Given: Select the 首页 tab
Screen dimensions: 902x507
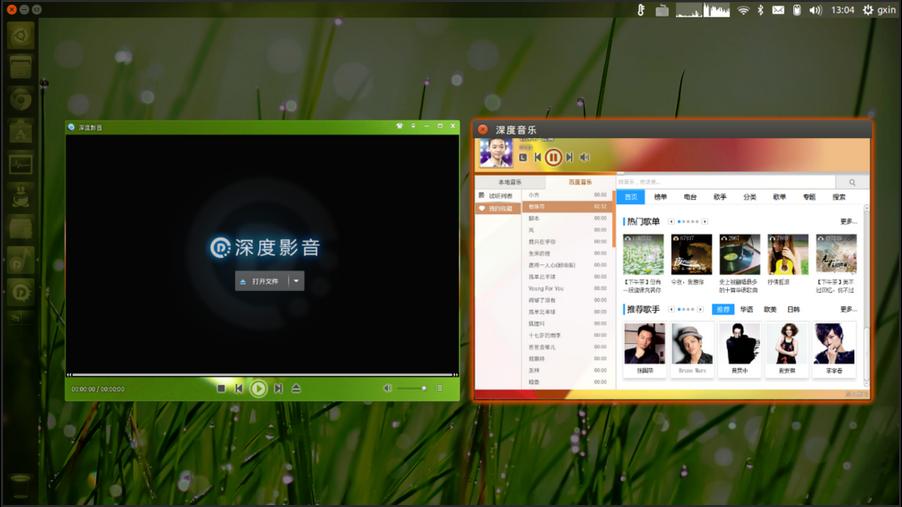Looking at the screenshot, I should click(x=631, y=197).
